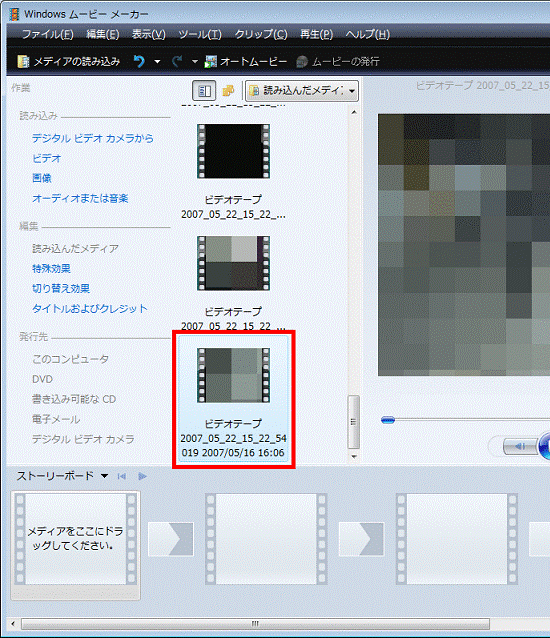Click the rewind storyboard icon

[121, 476]
